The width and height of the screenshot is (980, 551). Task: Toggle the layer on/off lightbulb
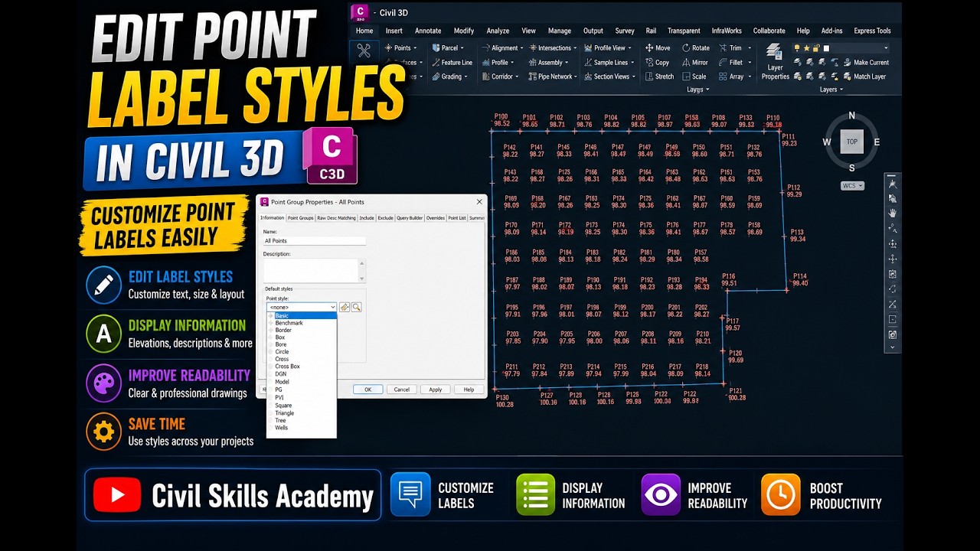tap(797, 48)
